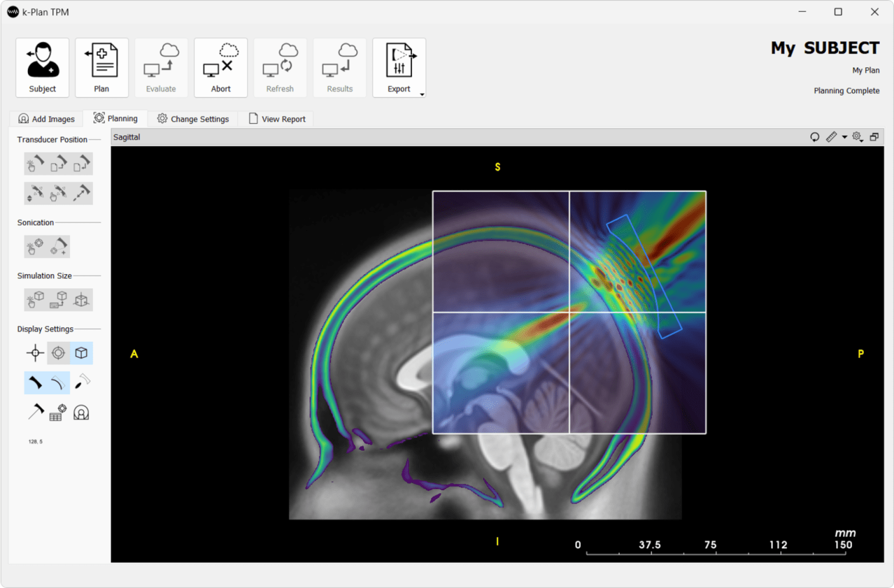894x588 pixels.
Task: Refresh the simulation results
Action: 280,67
